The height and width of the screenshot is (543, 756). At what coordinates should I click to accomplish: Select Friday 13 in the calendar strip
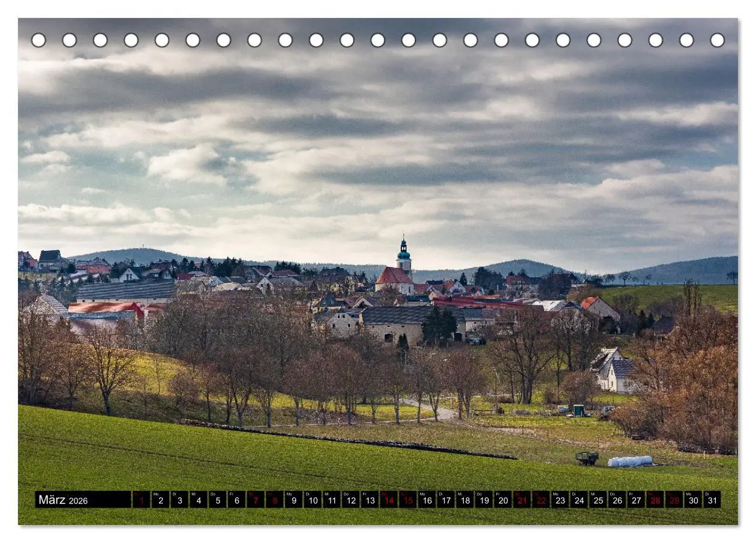370,500
